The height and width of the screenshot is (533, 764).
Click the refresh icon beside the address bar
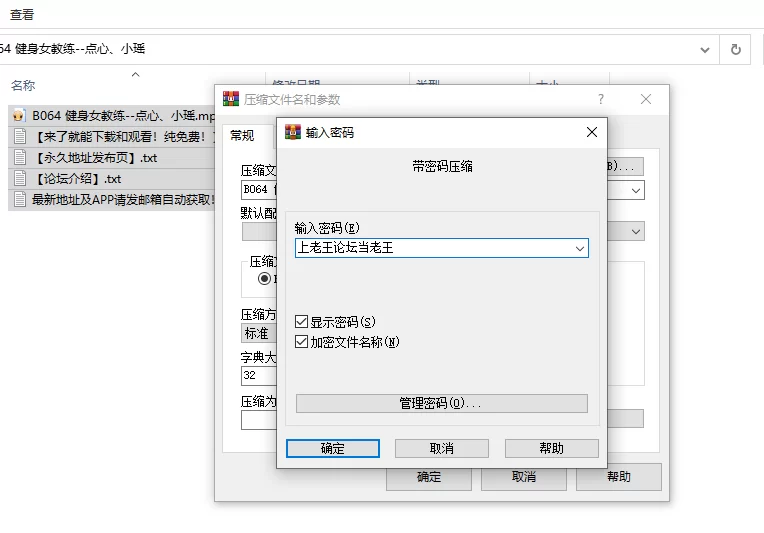click(x=736, y=49)
